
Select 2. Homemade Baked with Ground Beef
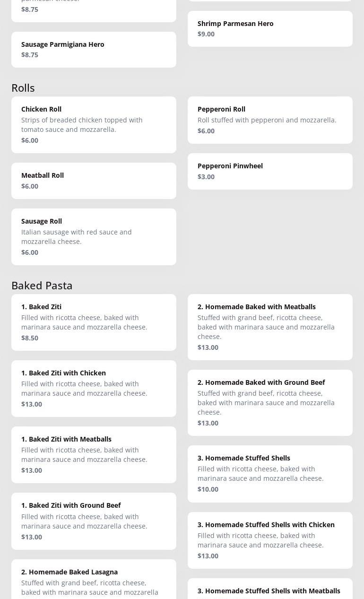(x=270, y=402)
